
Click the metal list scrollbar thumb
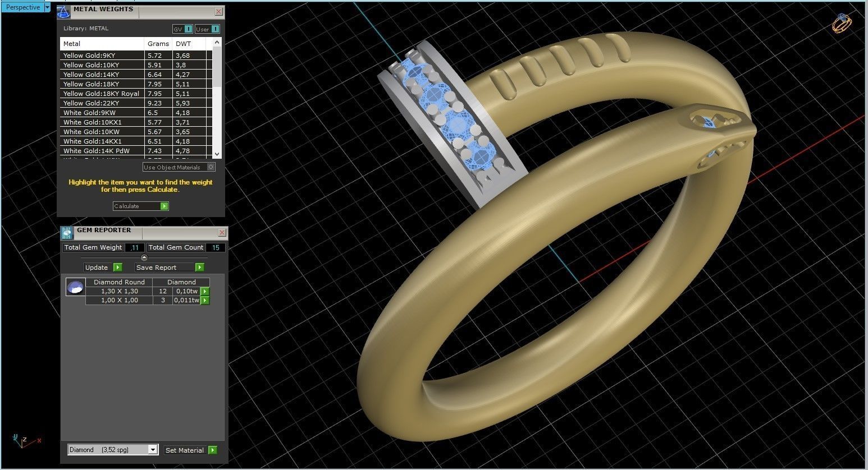pyautogui.click(x=217, y=67)
